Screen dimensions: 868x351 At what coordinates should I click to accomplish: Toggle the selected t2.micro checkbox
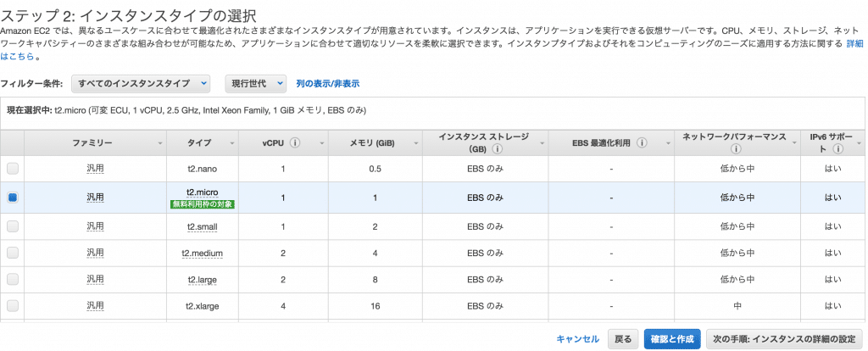[12, 197]
